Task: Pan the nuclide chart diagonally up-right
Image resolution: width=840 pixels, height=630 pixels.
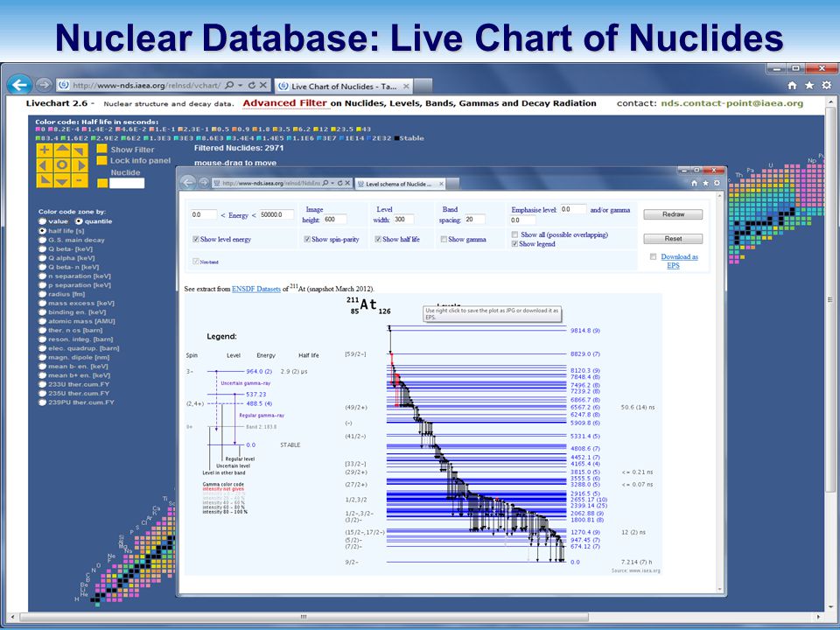Action: [x=80, y=150]
